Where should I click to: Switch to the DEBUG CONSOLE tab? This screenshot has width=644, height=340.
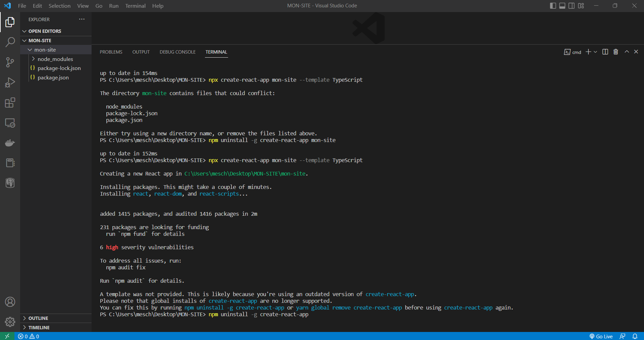coord(177,52)
